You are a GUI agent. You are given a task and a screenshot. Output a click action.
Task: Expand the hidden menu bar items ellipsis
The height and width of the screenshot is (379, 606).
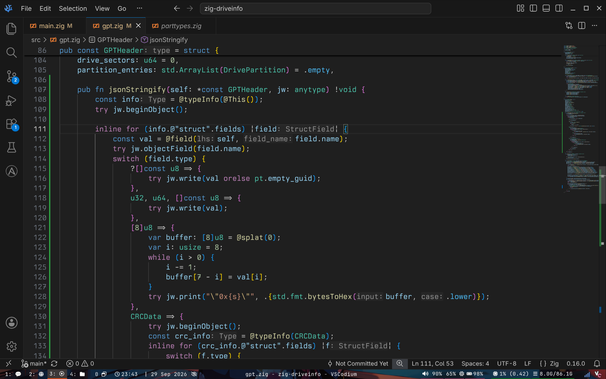click(139, 8)
